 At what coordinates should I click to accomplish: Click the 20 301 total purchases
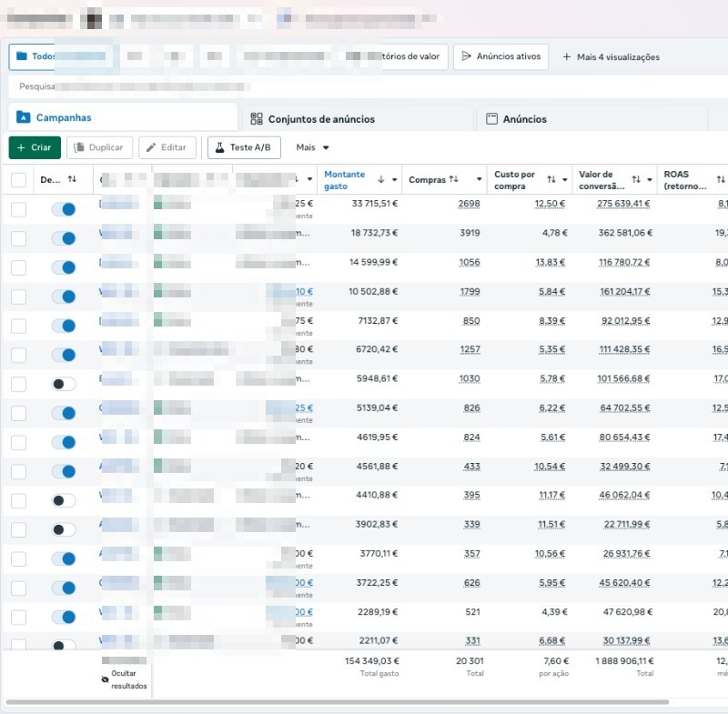[x=470, y=661]
